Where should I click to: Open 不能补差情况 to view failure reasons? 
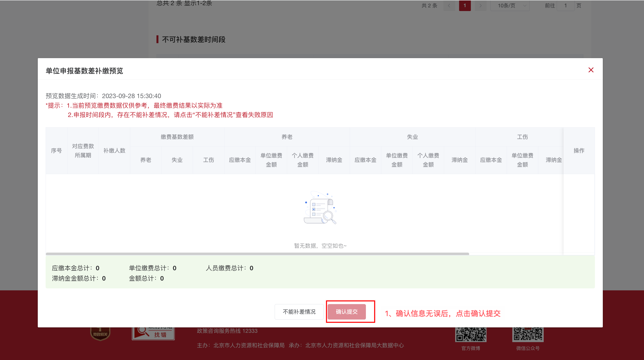(x=299, y=312)
